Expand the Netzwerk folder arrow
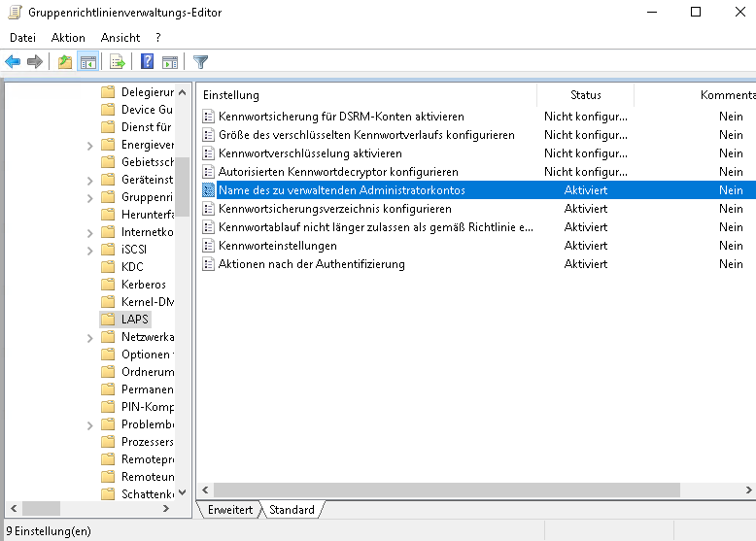The width and height of the screenshot is (756, 541). (89, 337)
